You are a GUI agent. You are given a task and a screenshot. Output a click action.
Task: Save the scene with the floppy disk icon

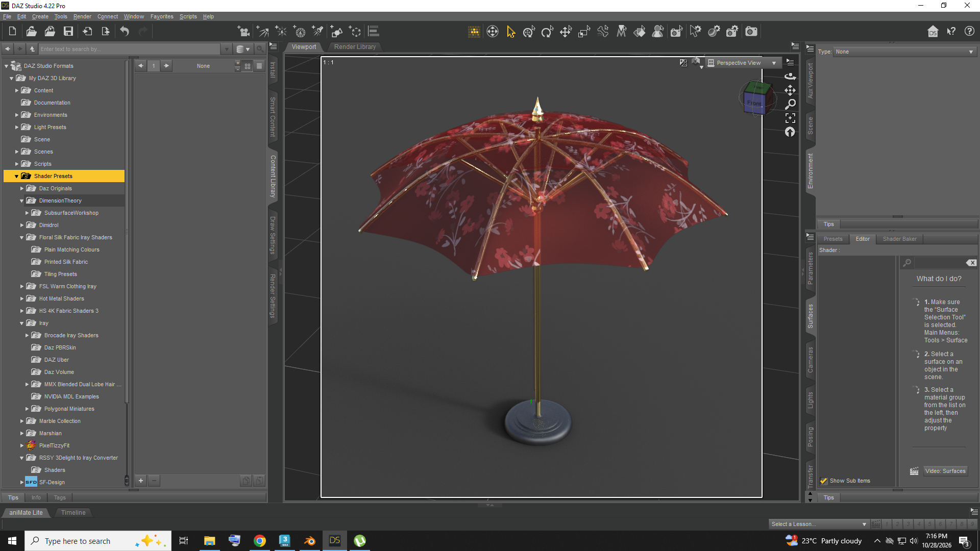(x=68, y=32)
